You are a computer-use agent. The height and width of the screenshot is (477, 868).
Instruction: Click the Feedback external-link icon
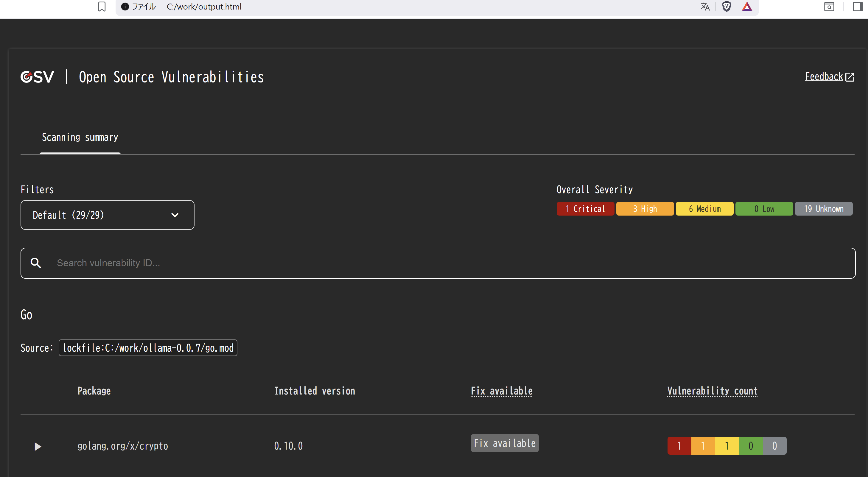click(850, 77)
